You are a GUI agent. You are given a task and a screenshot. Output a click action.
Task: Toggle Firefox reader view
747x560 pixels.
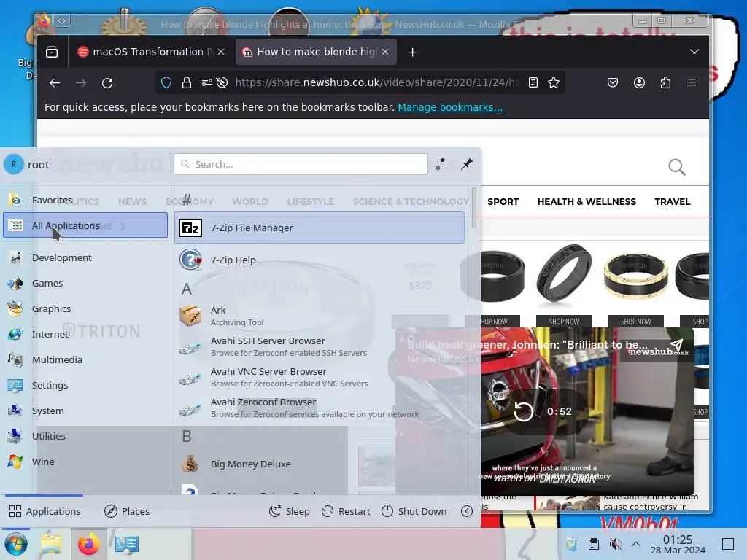(x=533, y=83)
